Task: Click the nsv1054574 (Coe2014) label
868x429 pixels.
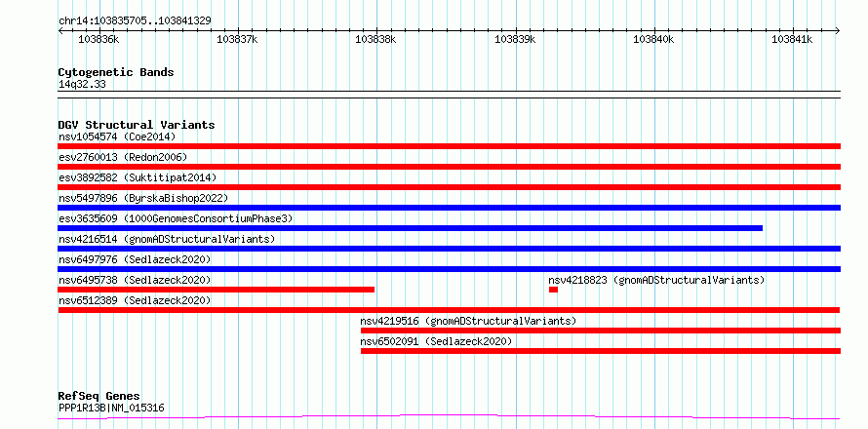Action: pos(117,136)
